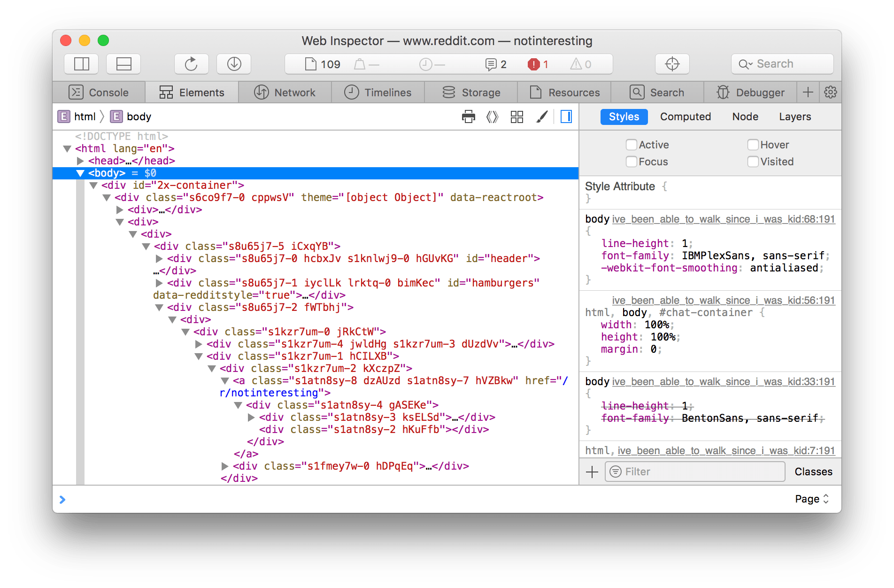894x588 pixels.
Task: Expand the div with id header
Action: tap(159, 259)
